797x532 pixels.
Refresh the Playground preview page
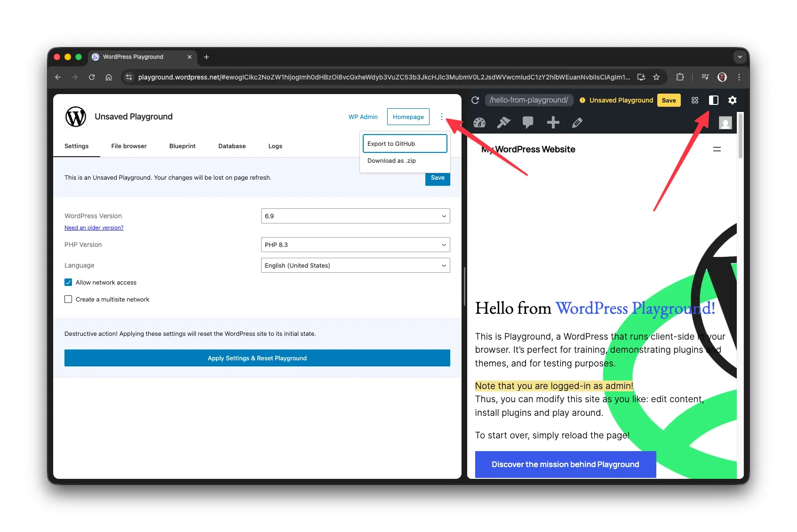pyautogui.click(x=475, y=100)
